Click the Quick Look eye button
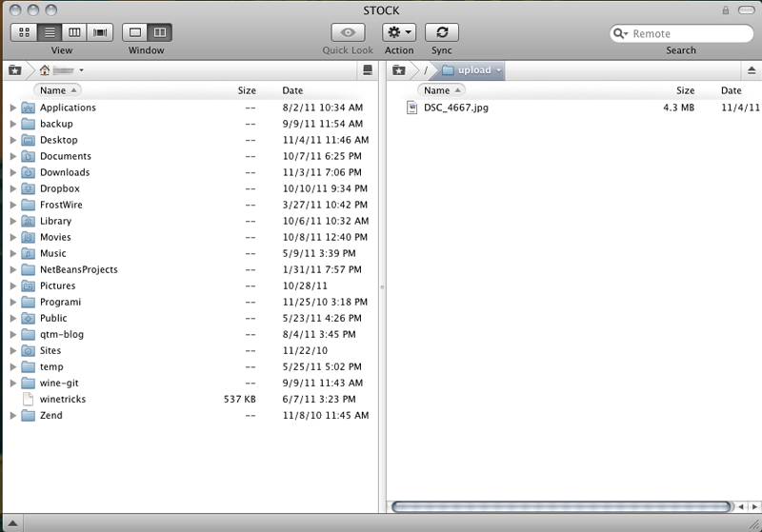The image size is (762, 532). tap(348, 32)
